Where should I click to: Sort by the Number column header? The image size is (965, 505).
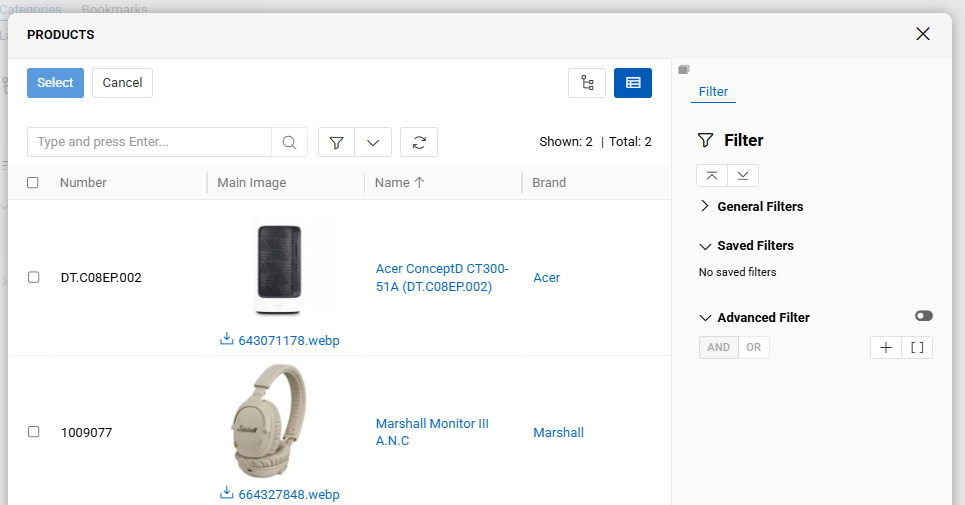[x=83, y=183]
